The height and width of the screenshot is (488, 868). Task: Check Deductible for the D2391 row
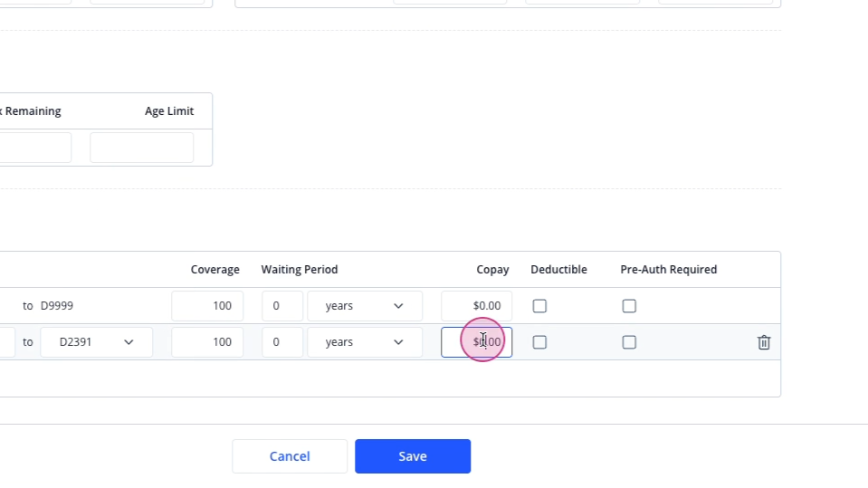point(539,342)
